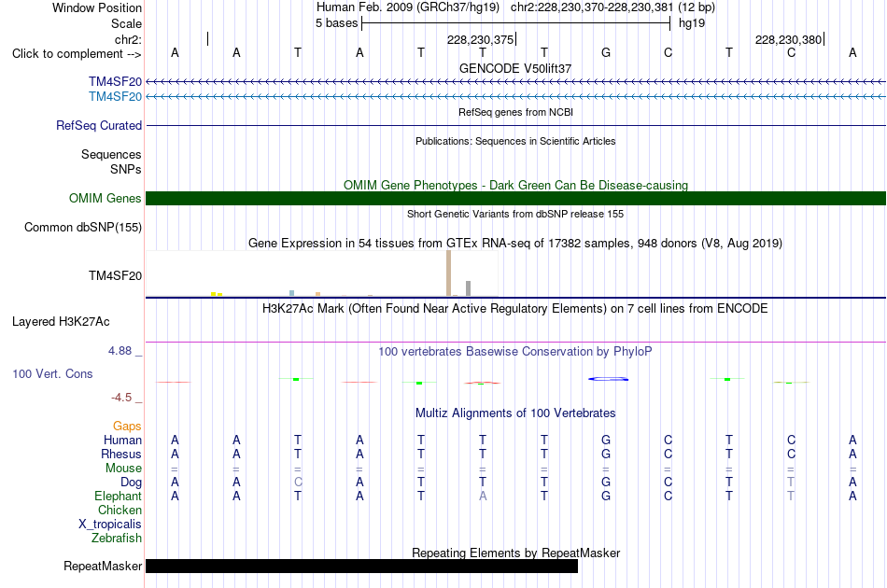Open the 100 Vert. Cons track label
The image size is (887, 588).
pos(52,373)
